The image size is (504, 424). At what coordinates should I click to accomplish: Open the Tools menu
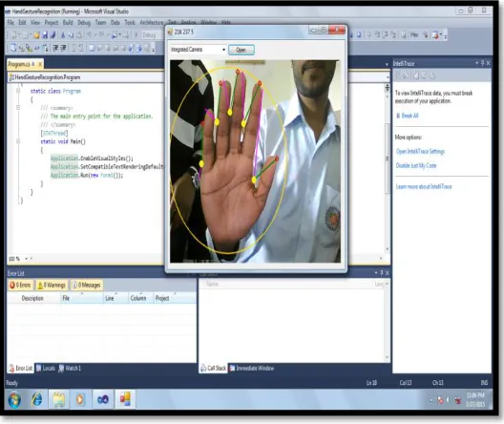pyautogui.click(x=130, y=23)
